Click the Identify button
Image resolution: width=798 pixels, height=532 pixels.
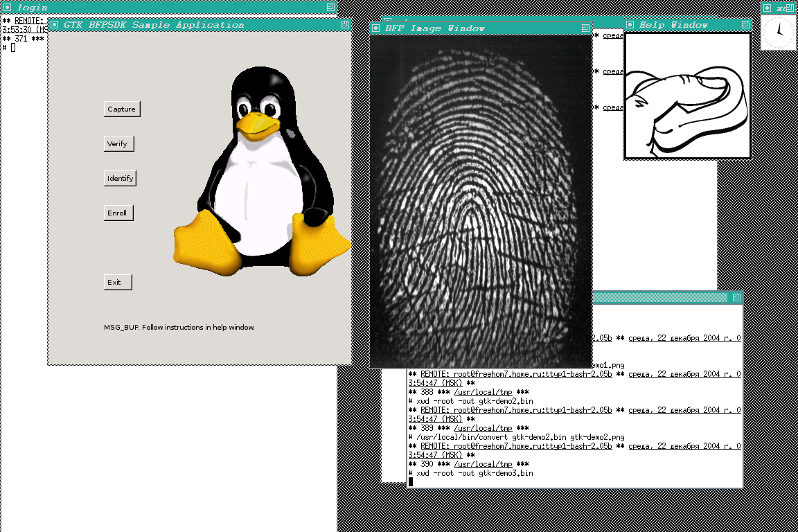click(120, 178)
